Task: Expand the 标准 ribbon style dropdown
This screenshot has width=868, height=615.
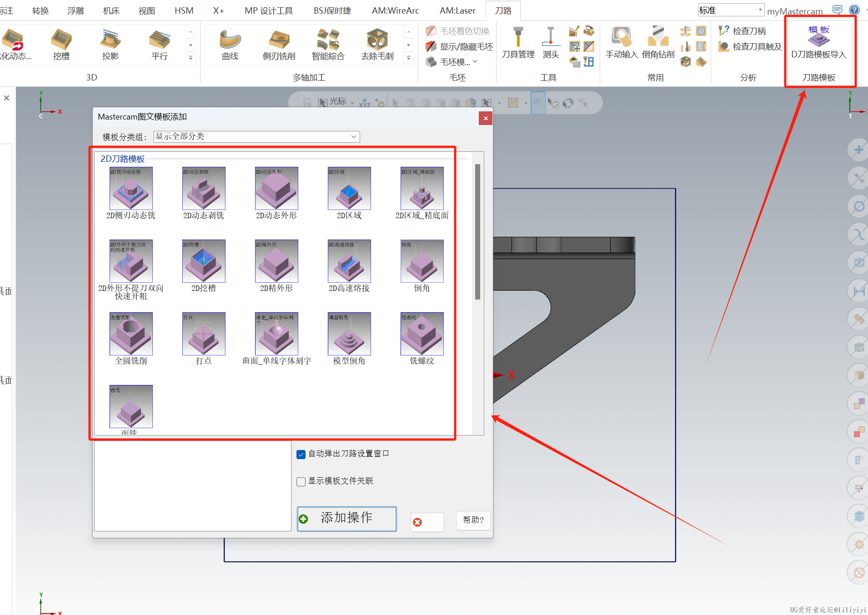Action: 760,10
